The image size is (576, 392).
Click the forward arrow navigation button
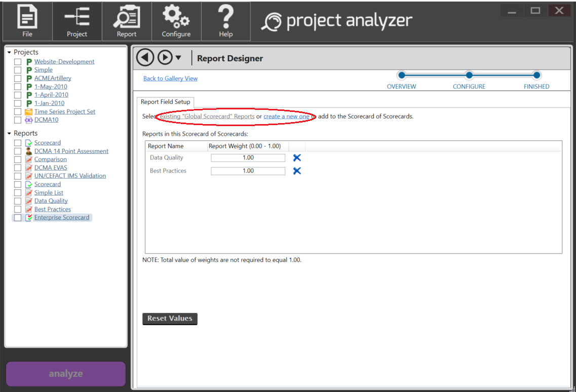tap(165, 58)
